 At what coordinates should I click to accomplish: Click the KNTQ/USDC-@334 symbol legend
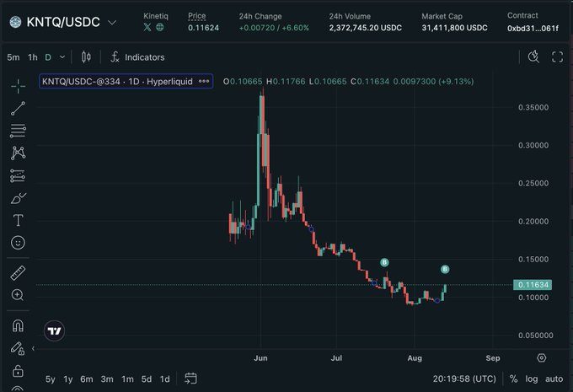pos(117,81)
